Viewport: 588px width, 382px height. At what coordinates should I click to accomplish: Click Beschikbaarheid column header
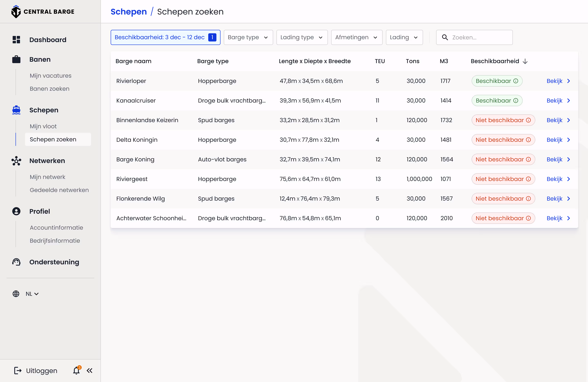click(x=495, y=61)
